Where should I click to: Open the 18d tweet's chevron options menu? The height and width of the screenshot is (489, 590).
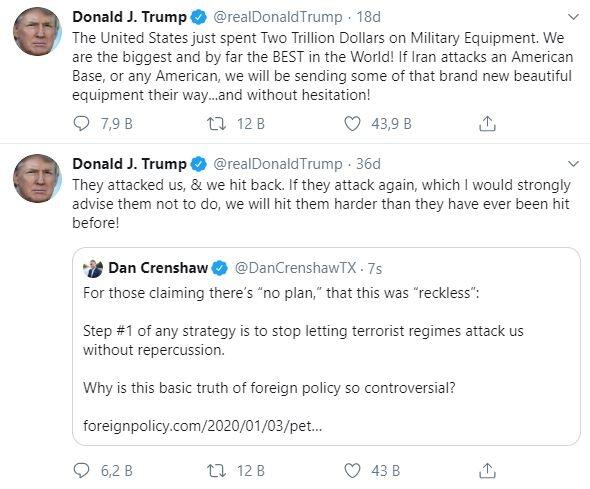[573, 17]
